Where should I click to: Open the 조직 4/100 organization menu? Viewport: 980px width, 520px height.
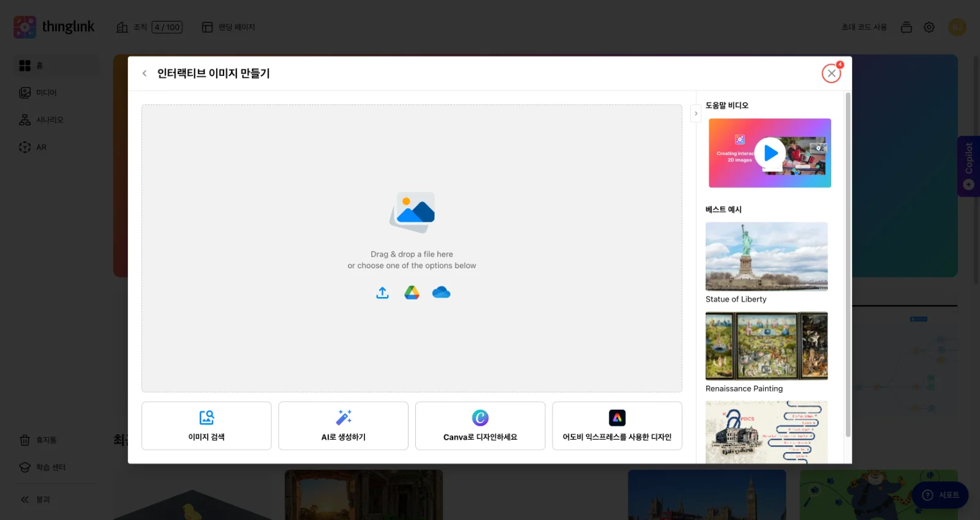[x=149, y=27]
